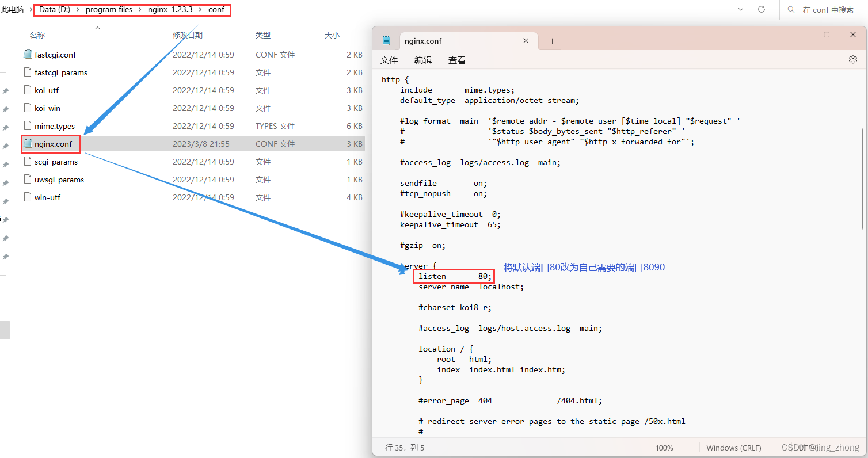Click Data (D:) breadcrumb segment
The image size is (868, 458).
click(x=55, y=10)
